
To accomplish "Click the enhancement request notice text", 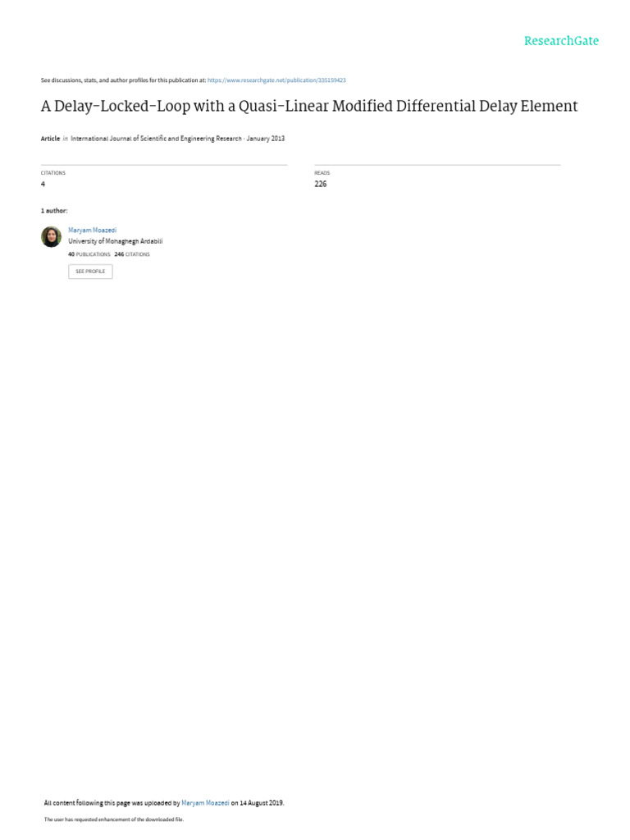I will (x=113, y=819).
